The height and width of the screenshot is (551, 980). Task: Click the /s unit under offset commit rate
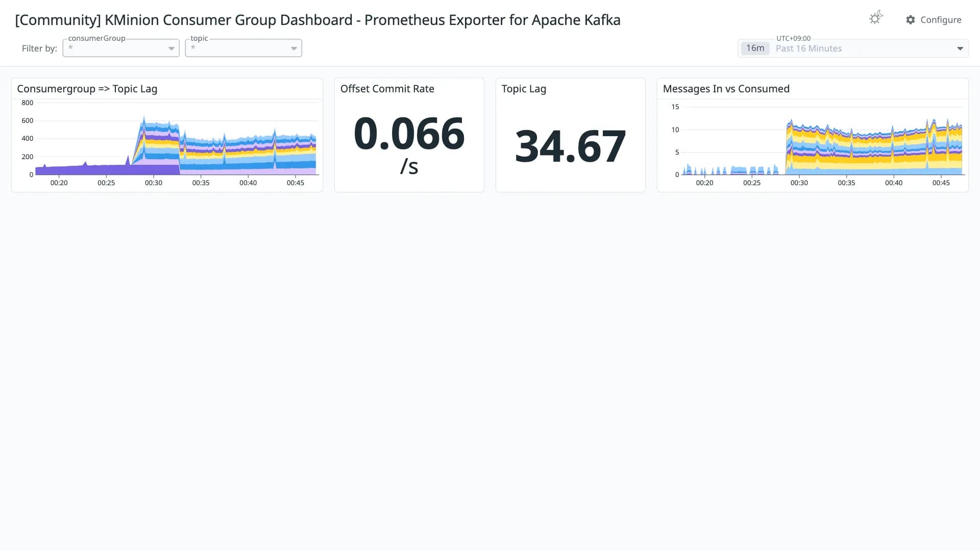[x=409, y=166]
